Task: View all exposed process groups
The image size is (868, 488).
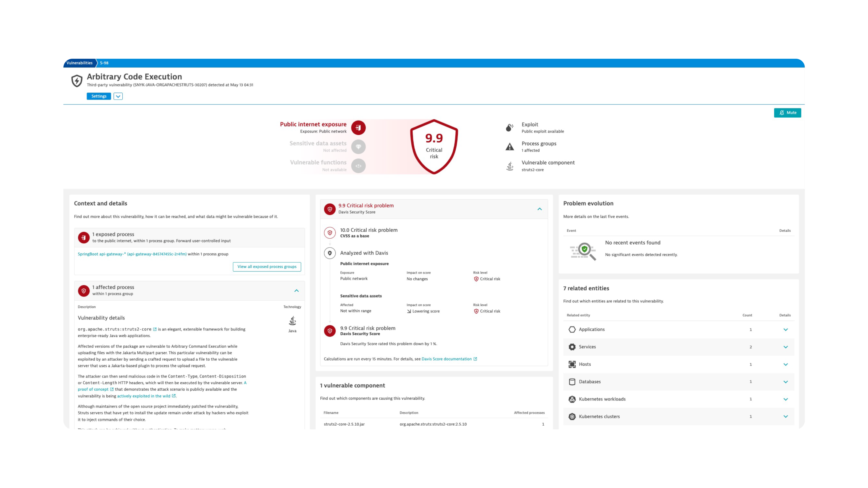Action: (267, 267)
